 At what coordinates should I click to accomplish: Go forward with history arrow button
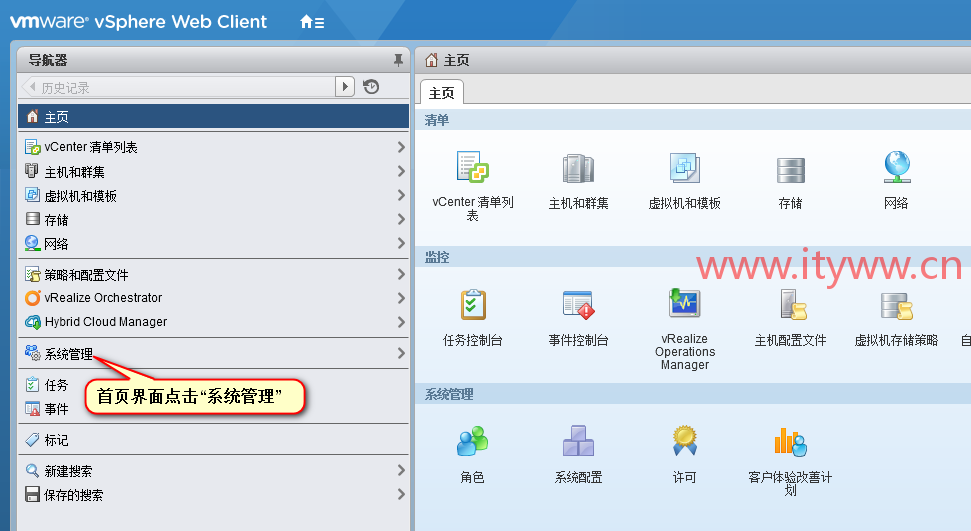point(344,87)
